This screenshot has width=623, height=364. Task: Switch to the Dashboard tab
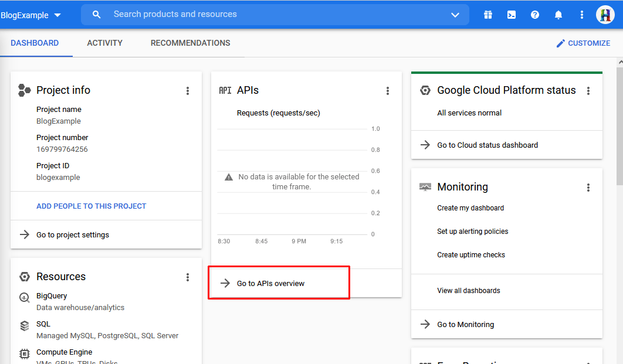point(35,43)
